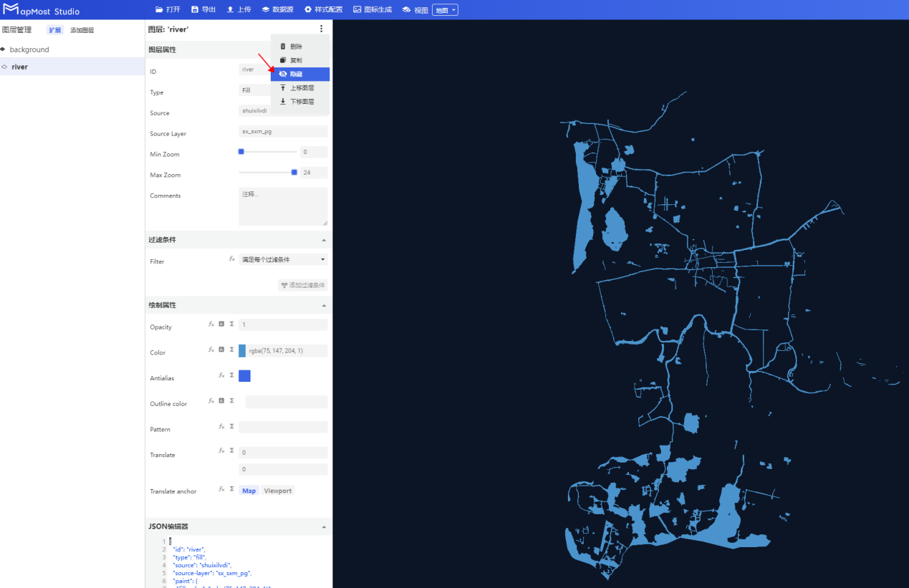
Task: Open the Filter condition dropdown
Action: point(283,259)
